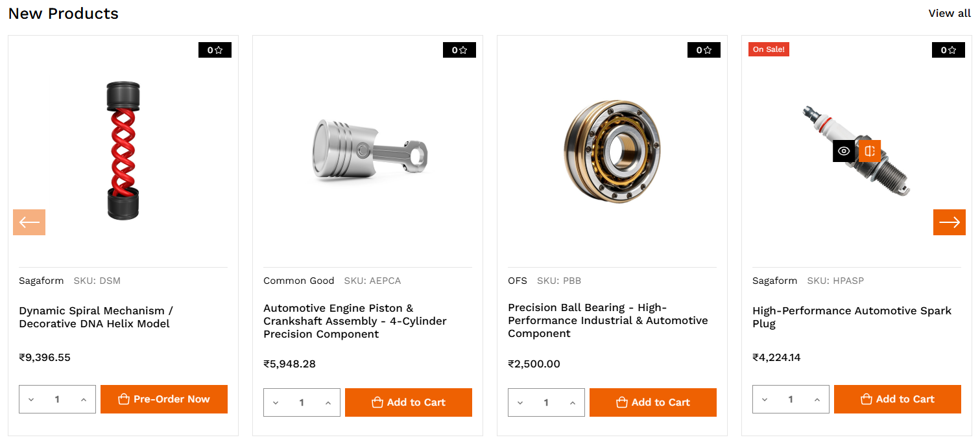Decrease quantity for the Precision Ball Bearing

click(520, 403)
